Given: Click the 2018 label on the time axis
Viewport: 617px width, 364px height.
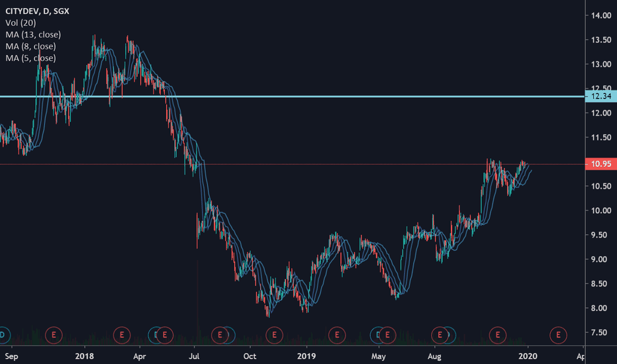Looking at the screenshot, I should pyautogui.click(x=85, y=356).
